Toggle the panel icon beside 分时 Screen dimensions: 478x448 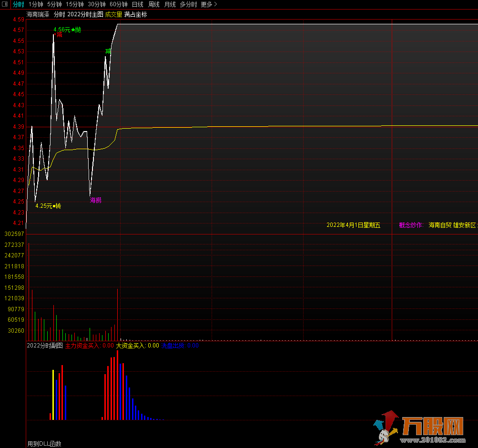(5, 4)
